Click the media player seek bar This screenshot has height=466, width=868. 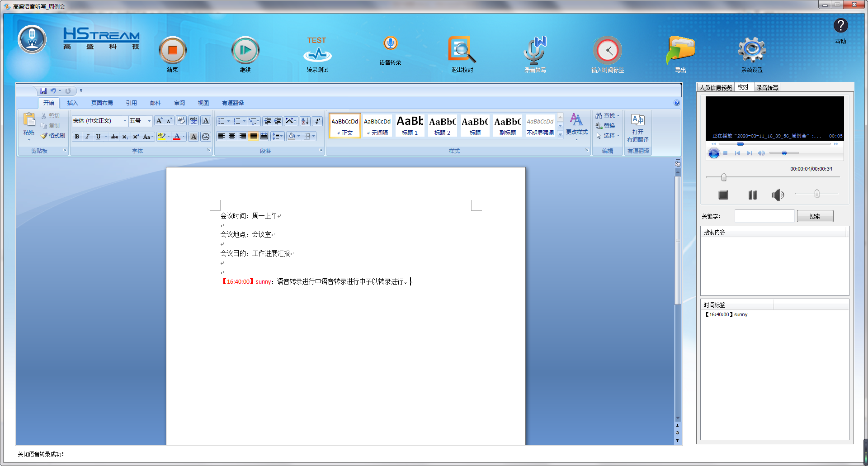[775, 144]
